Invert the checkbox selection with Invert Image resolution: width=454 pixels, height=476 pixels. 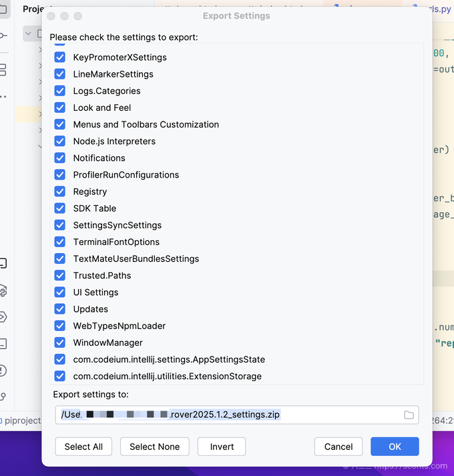coord(222,447)
